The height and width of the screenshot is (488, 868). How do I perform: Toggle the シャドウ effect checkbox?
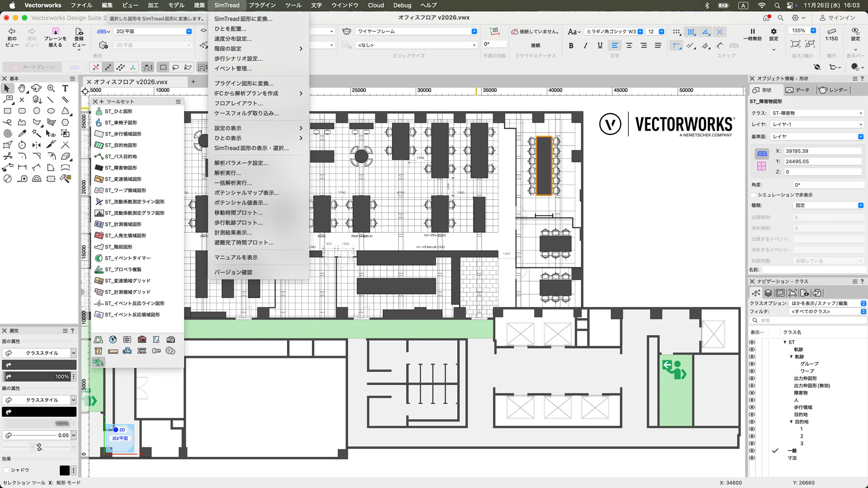coord(6,470)
